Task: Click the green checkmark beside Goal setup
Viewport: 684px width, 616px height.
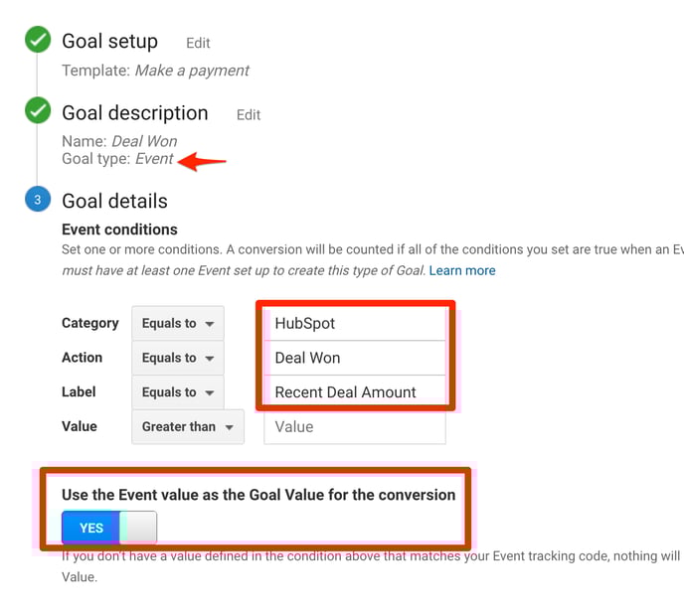Action: pos(38,39)
